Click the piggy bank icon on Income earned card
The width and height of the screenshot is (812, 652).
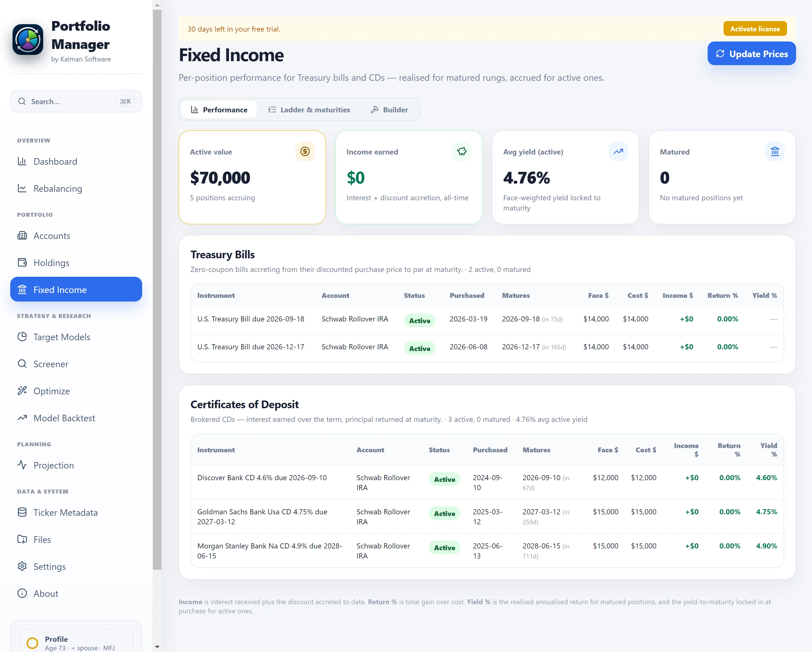[x=461, y=152]
